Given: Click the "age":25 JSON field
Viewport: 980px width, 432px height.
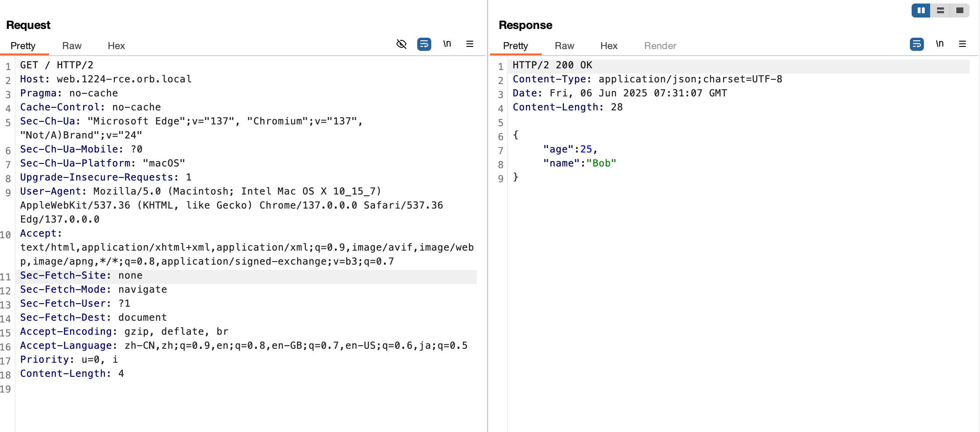Looking at the screenshot, I should 570,149.
